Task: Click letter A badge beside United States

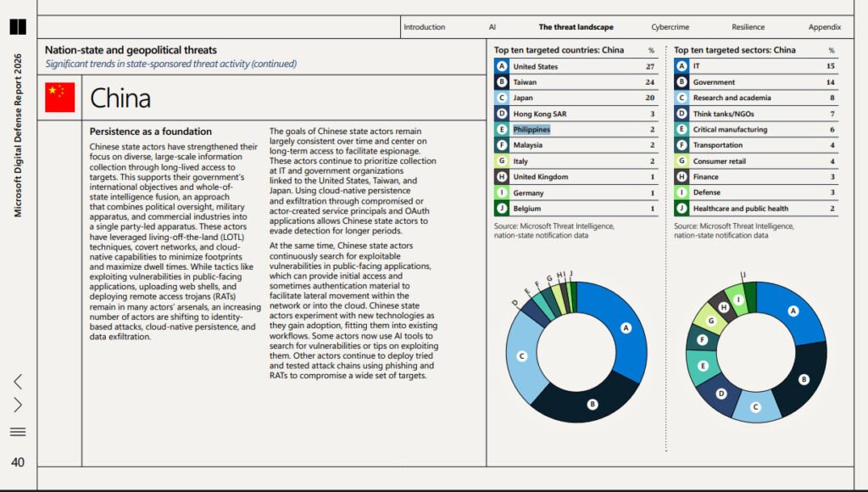Action: pos(502,66)
